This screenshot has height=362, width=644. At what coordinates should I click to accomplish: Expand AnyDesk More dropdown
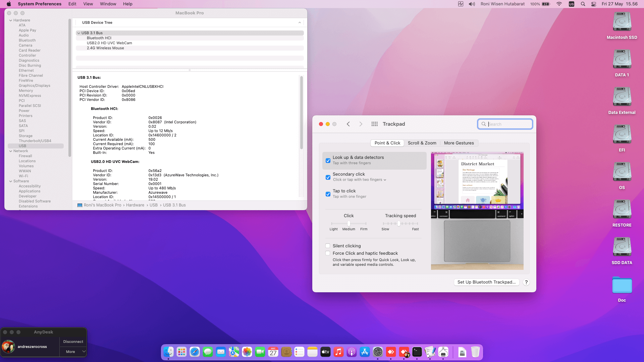73,352
